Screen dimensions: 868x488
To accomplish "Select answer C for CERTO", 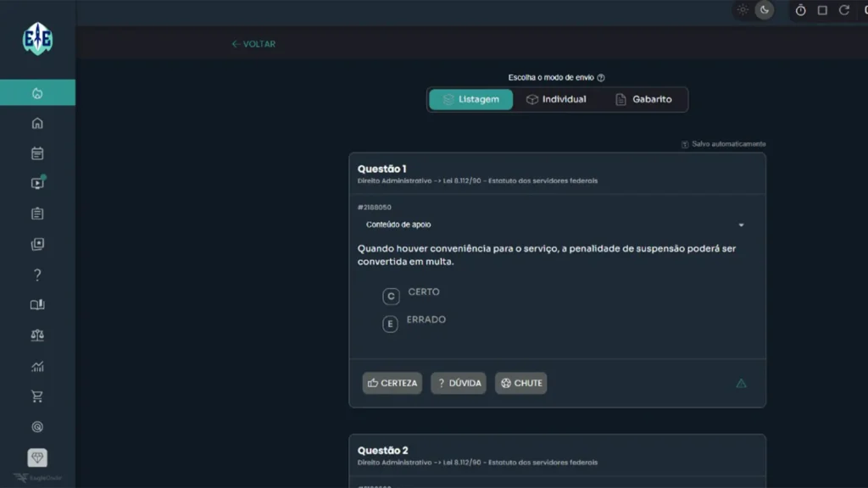I will tap(391, 296).
